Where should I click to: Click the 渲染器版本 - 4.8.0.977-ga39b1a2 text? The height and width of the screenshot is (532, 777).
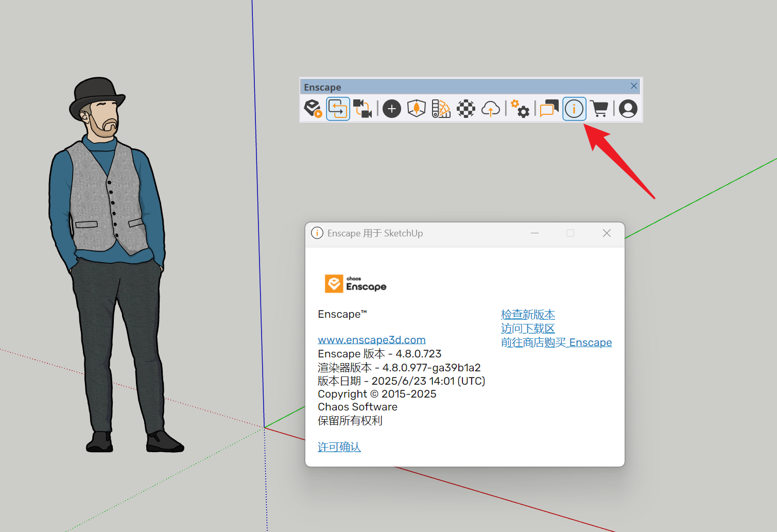coord(399,368)
